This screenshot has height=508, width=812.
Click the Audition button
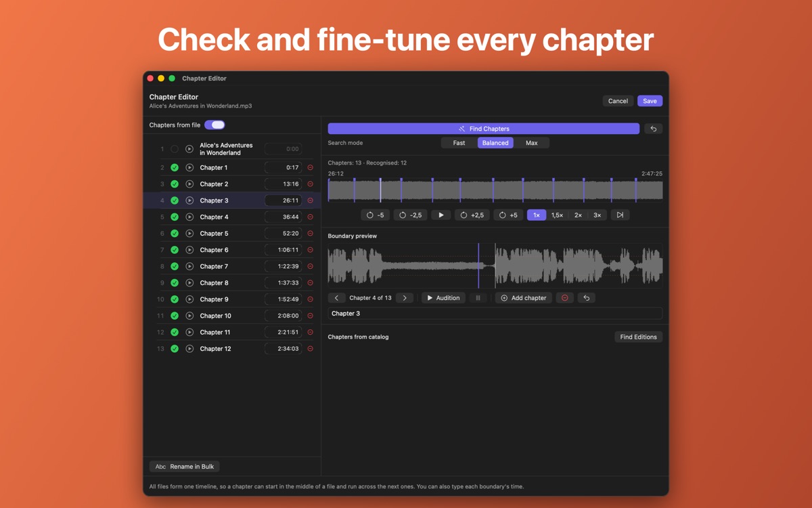443,298
